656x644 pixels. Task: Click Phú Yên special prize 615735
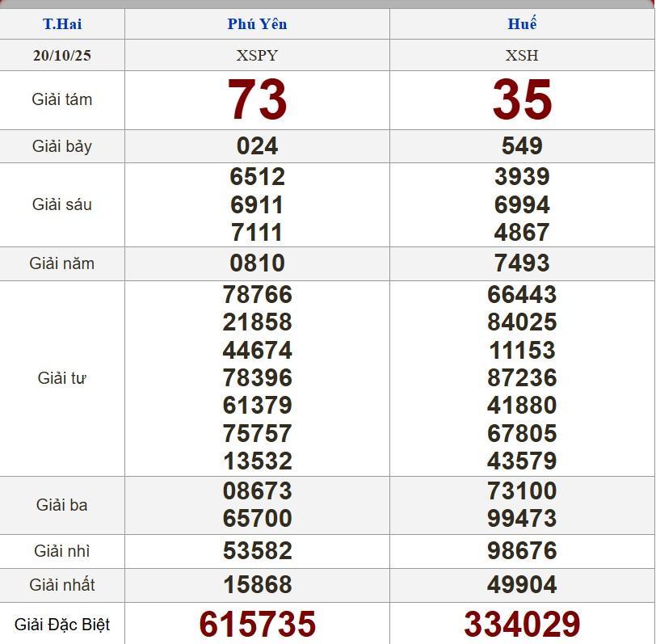point(257,625)
